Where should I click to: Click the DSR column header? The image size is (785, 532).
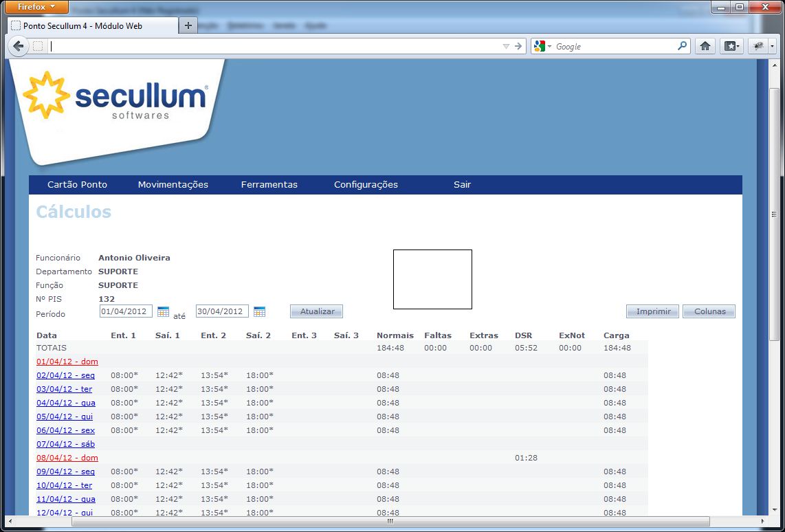pos(523,335)
